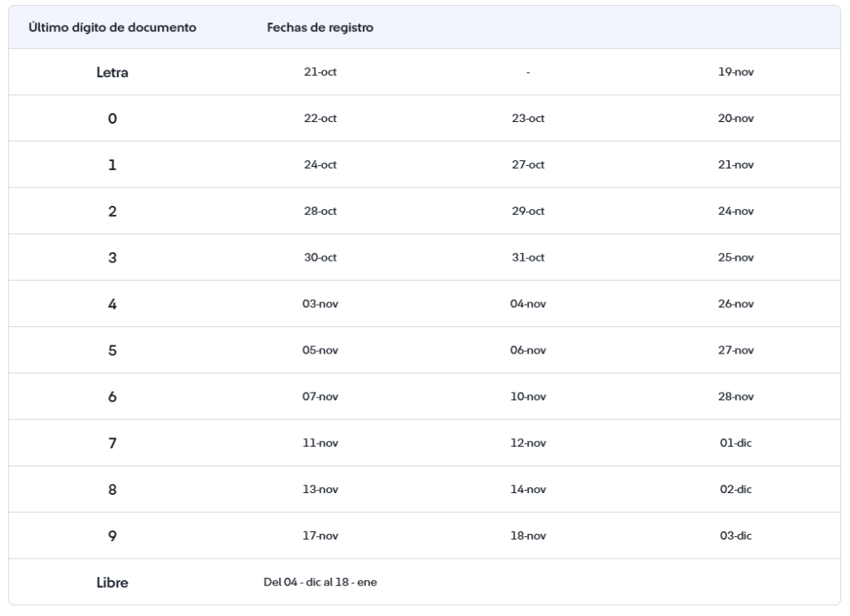
Task: Click the 'Fechas de registro' column header
Action: [320, 27]
